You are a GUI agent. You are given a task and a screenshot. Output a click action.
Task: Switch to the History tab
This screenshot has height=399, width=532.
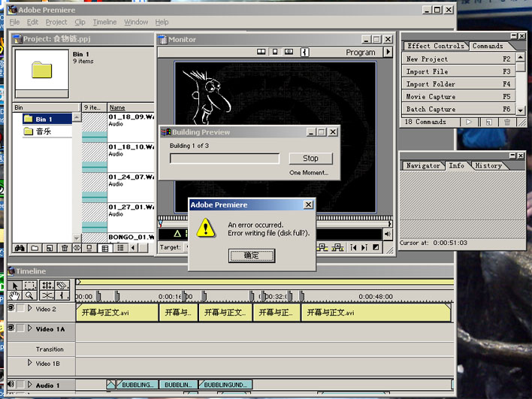coord(488,165)
